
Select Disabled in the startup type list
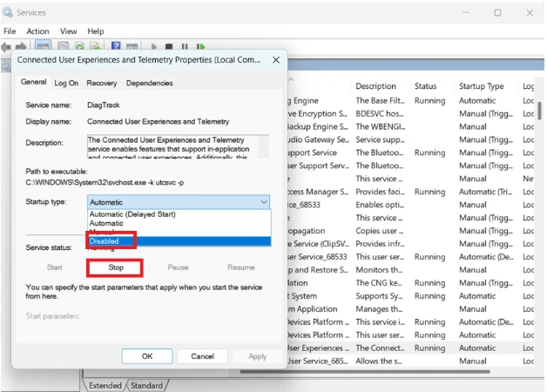(179, 241)
